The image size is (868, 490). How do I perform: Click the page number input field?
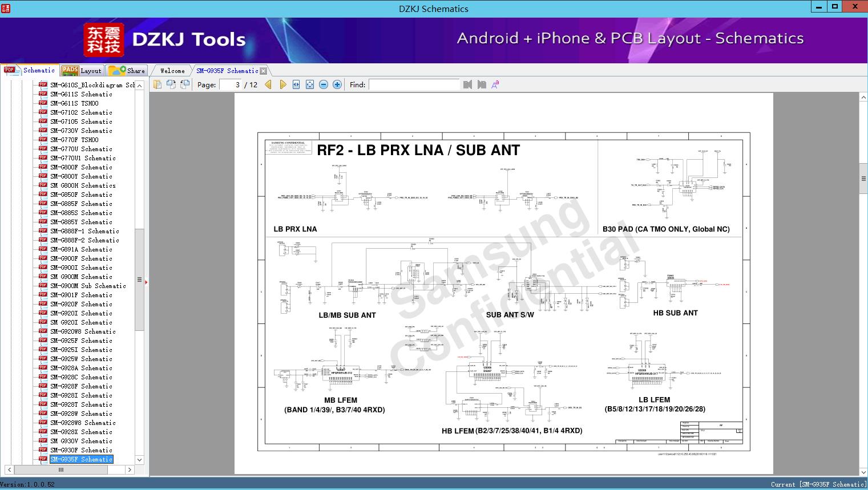coord(231,84)
